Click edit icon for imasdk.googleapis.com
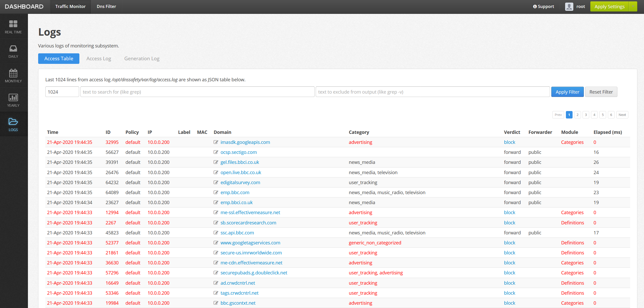644x308 pixels. pos(216,142)
